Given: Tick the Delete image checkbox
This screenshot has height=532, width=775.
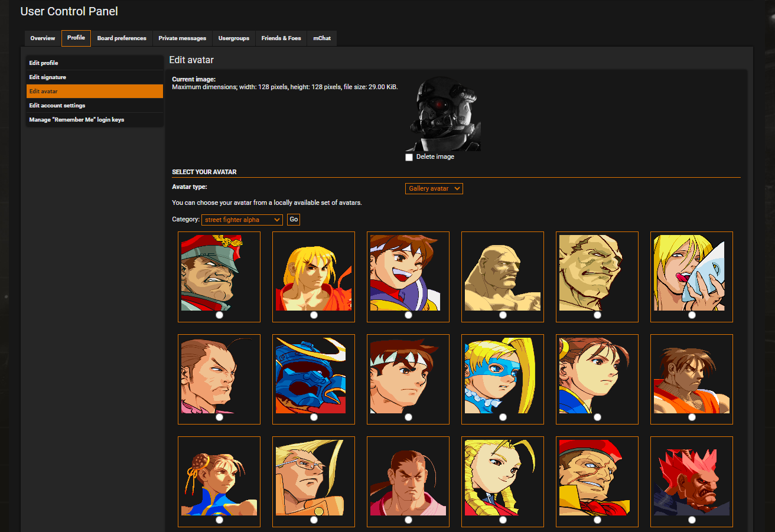Looking at the screenshot, I should pyautogui.click(x=409, y=157).
